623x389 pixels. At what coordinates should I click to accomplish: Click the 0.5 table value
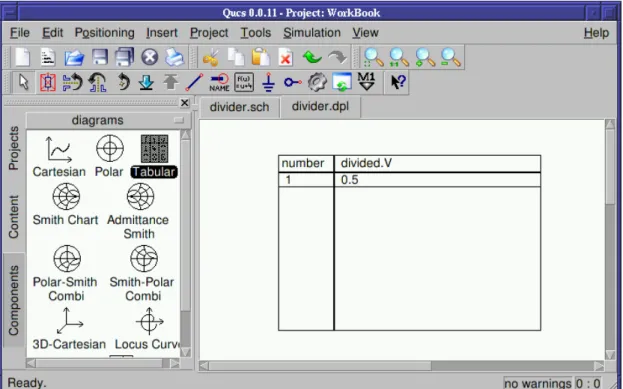(349, 180)
